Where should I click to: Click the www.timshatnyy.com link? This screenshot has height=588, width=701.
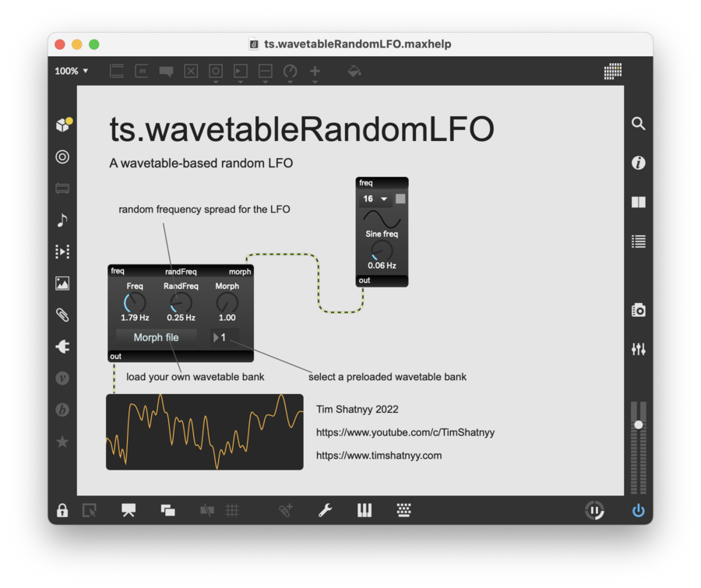pos(379,456)
